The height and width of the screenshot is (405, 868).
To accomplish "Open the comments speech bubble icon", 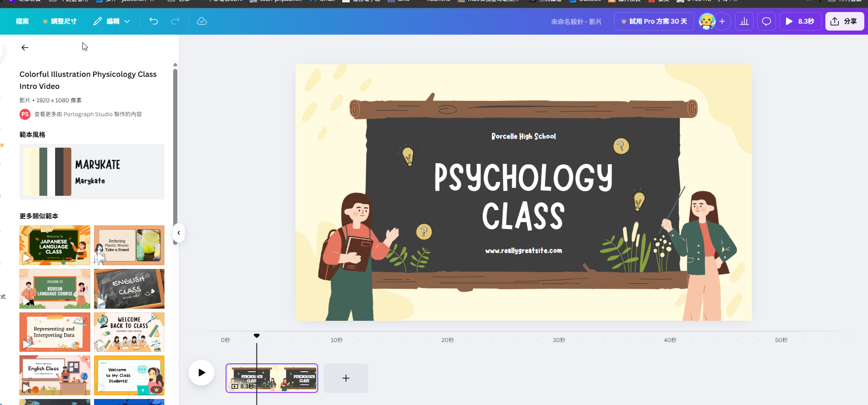I will (767, 21).
